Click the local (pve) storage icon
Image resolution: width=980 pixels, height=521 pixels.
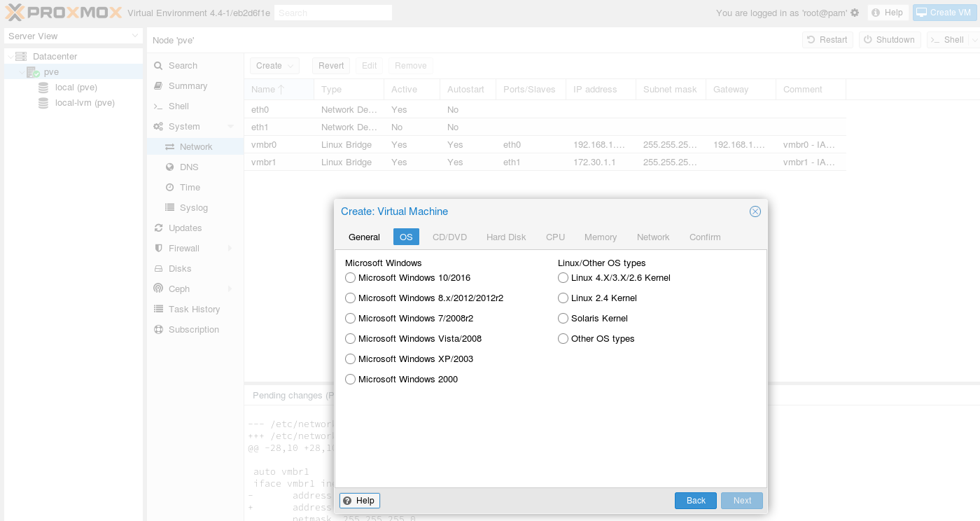pos(43,88)
